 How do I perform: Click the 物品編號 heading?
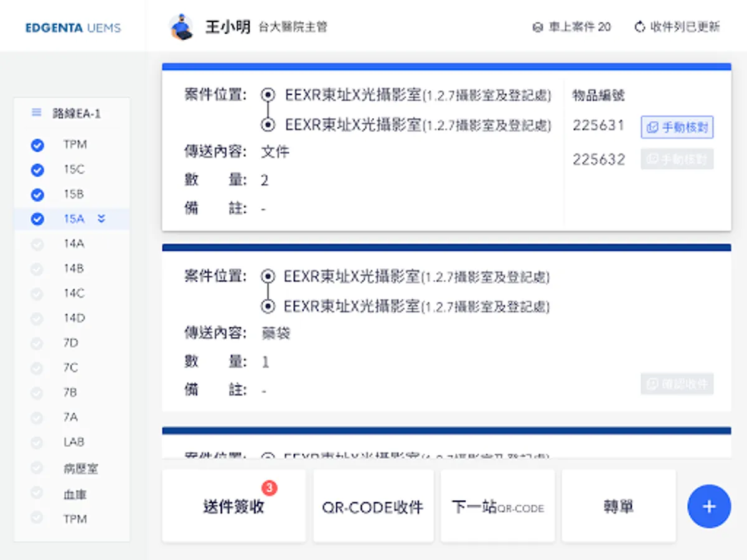point(598,95)
